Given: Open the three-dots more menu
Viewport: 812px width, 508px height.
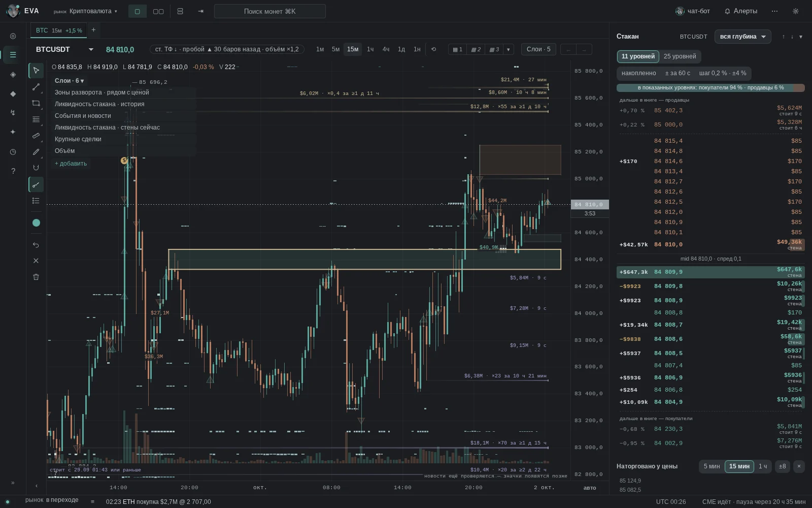Looking at the screenshot, I should coord(774,11).
